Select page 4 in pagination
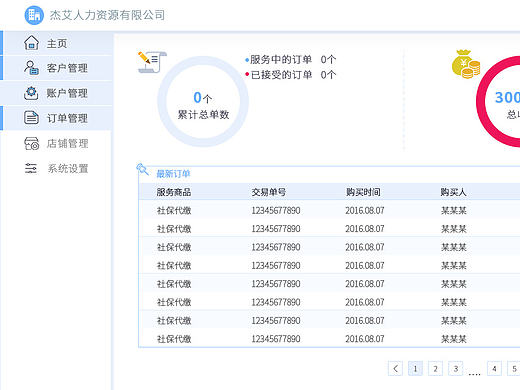 (494, 368)
